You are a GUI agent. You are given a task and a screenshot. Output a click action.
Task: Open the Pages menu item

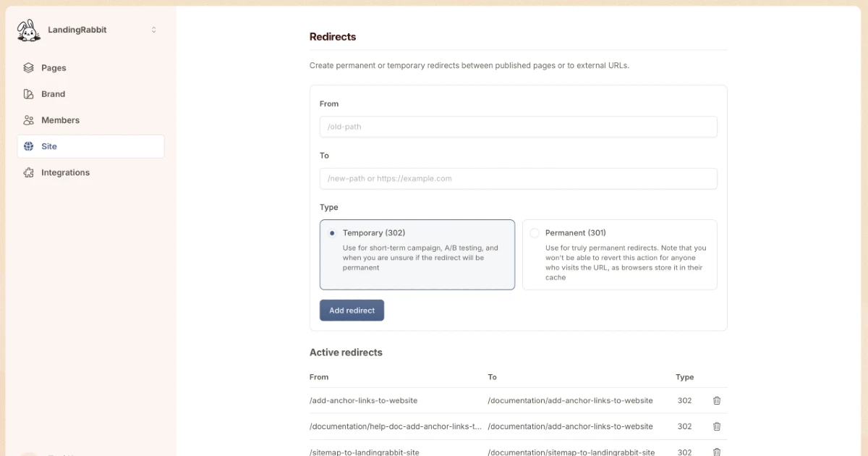point(54,68)
